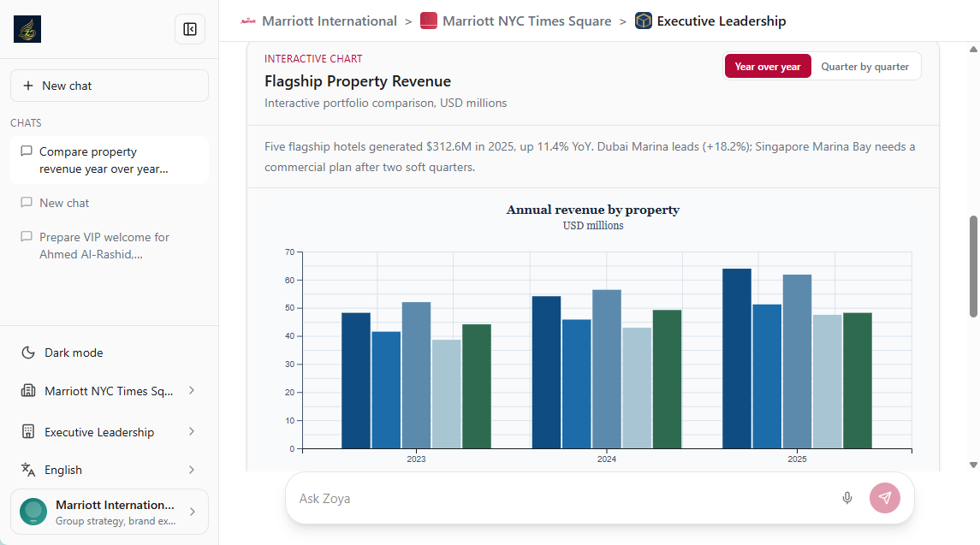Click the hotel building icon in sidebar
980x545 pixels.
pyautogui.click(x=28, y=391)
